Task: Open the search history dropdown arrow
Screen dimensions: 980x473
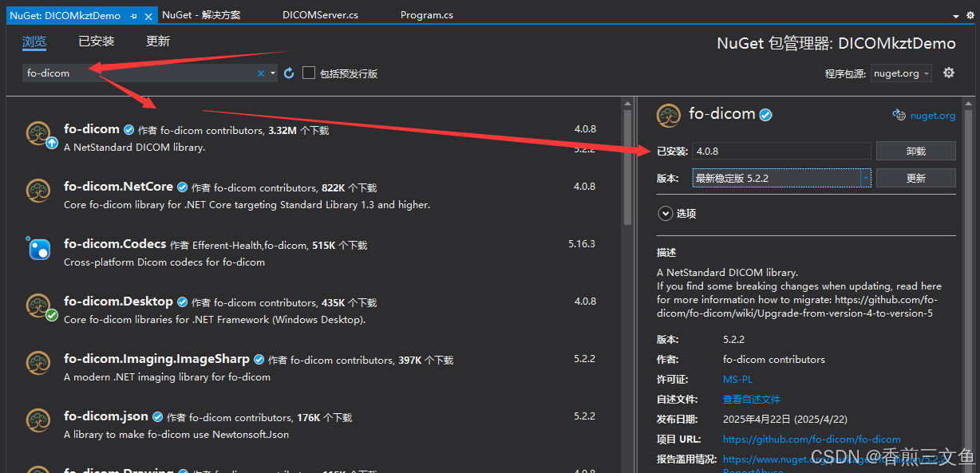Action: (x=273, y=73)
